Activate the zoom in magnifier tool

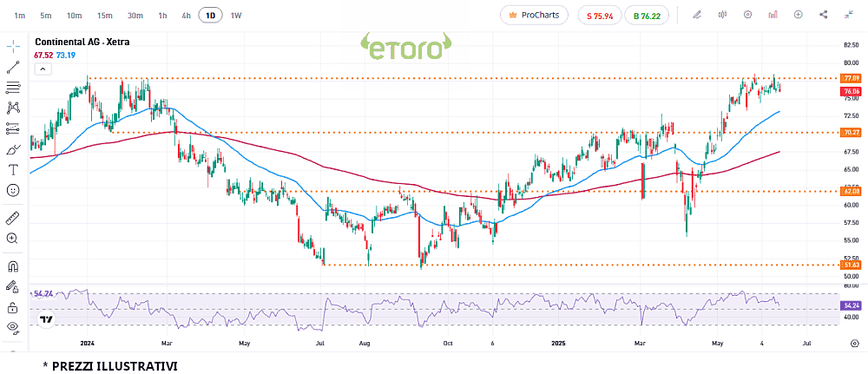coord(13,238)
